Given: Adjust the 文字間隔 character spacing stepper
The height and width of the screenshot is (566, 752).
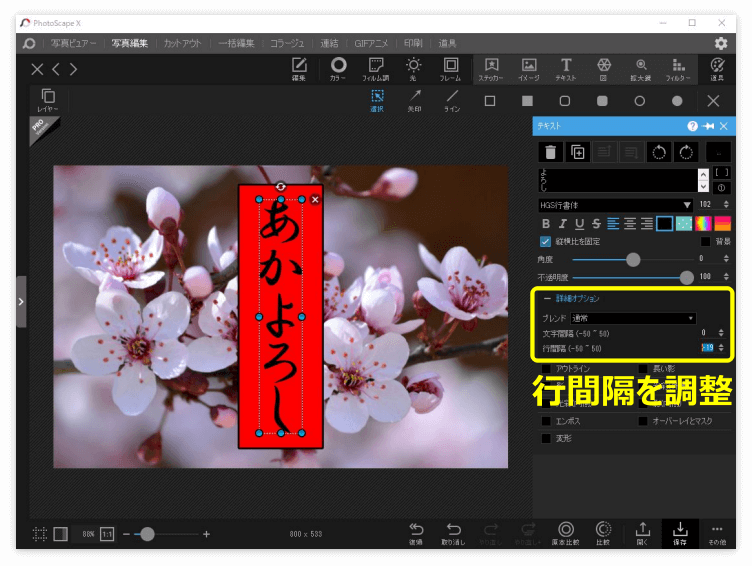Looking at the screenshot, I should (x=721, y=333).
